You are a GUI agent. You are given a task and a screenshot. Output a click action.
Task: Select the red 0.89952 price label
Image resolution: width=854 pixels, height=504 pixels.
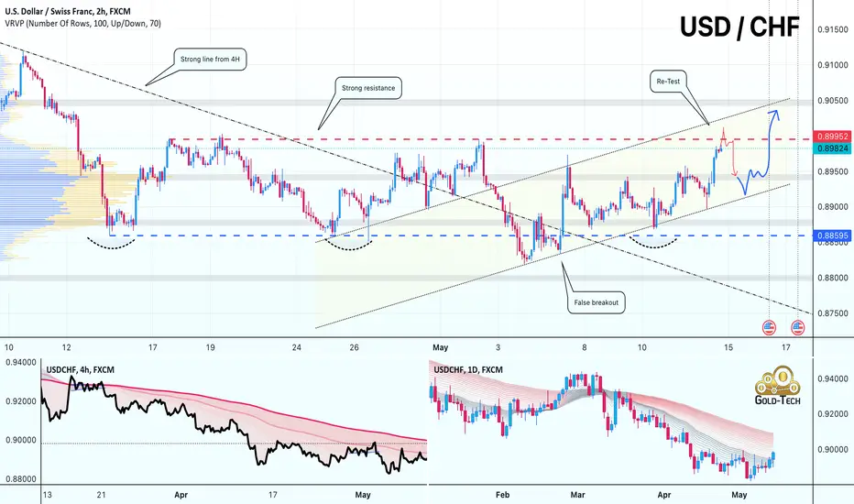point(832,137)
